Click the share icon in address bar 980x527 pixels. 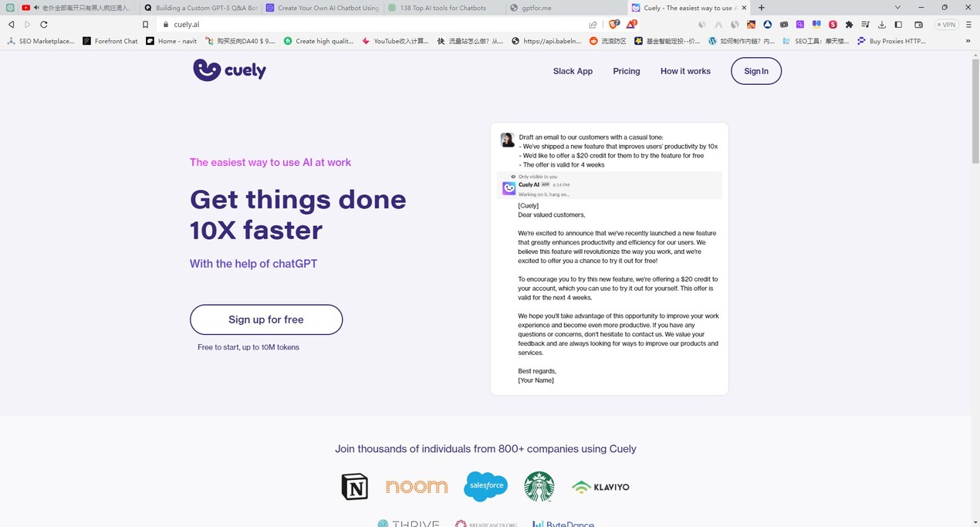593,25
